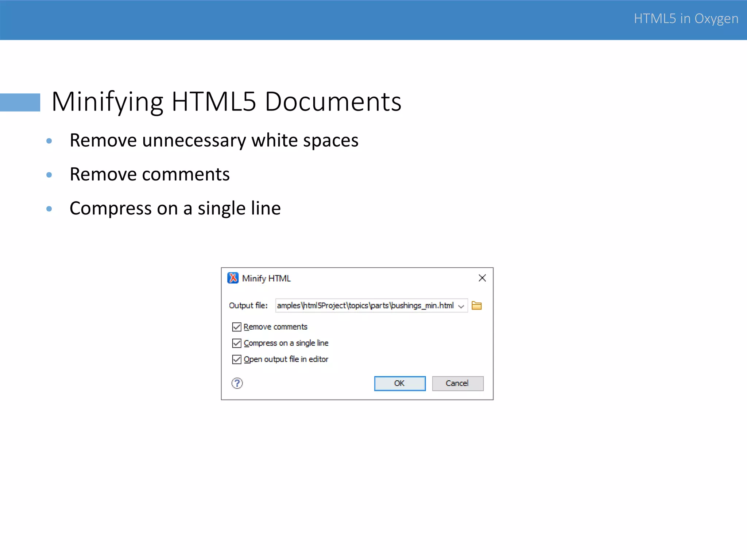This screenshot has height=560, width=747.
Task: Expand the Output file path dropdown
Action: [x=461, y=306]
